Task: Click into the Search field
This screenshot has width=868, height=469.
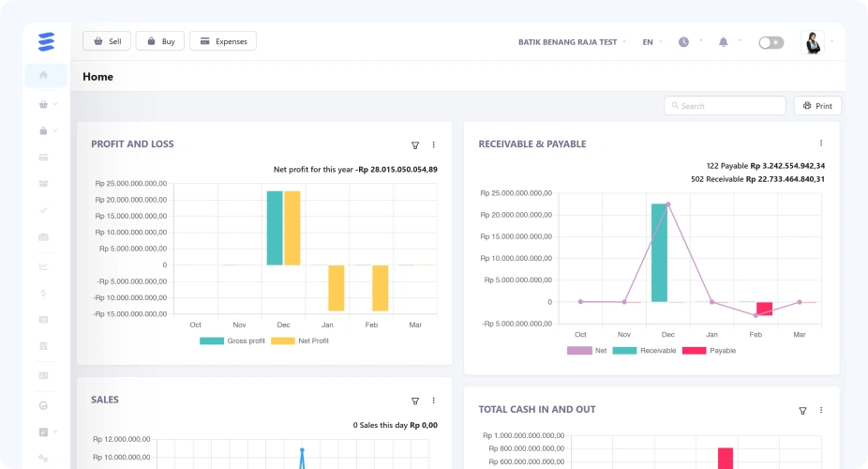Action: pos(725,106)
